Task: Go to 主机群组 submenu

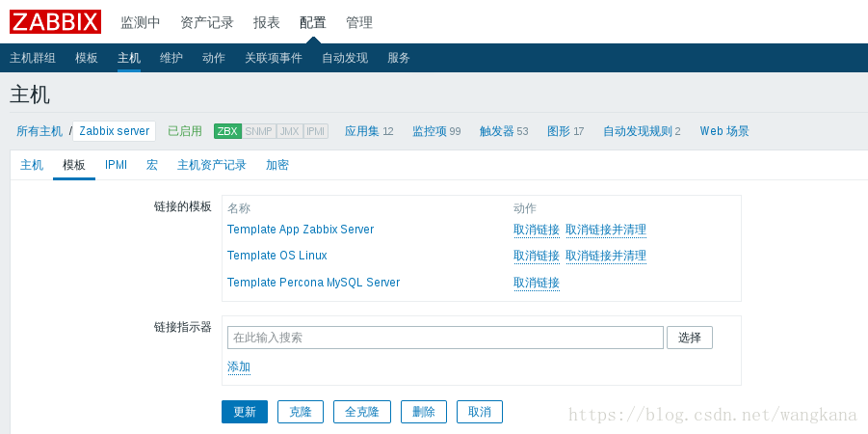Action: point(33,58)
